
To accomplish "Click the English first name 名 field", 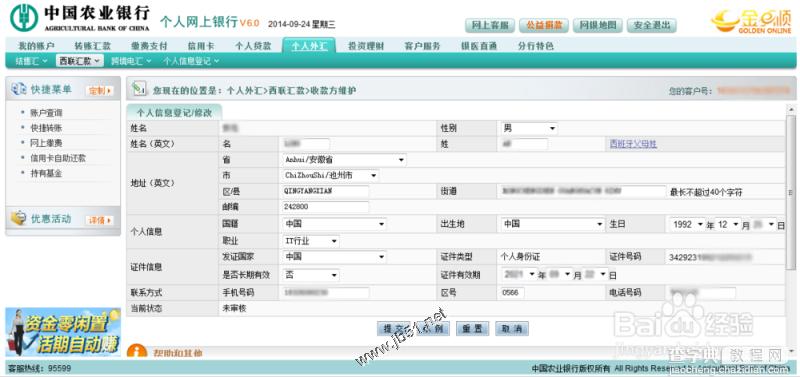I will 306,144.
